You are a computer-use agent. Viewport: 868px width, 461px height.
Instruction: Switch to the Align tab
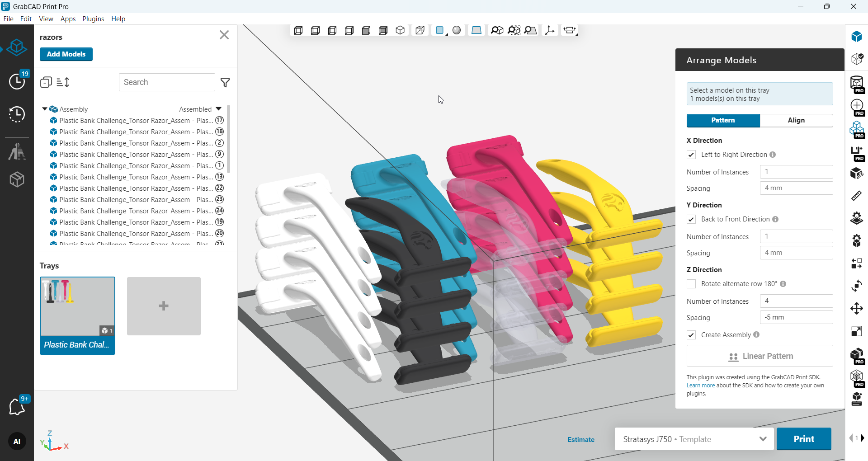click(x=796, y=120)
